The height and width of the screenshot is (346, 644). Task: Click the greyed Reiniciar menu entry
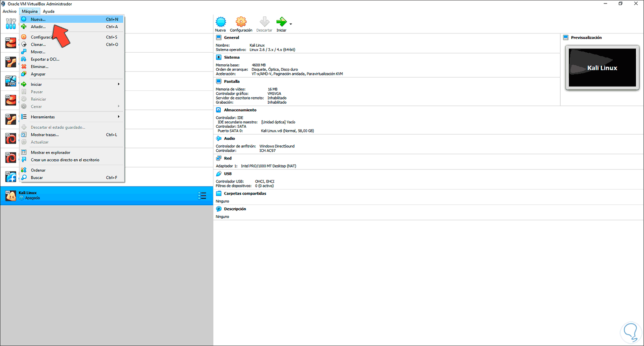point(72,99)
